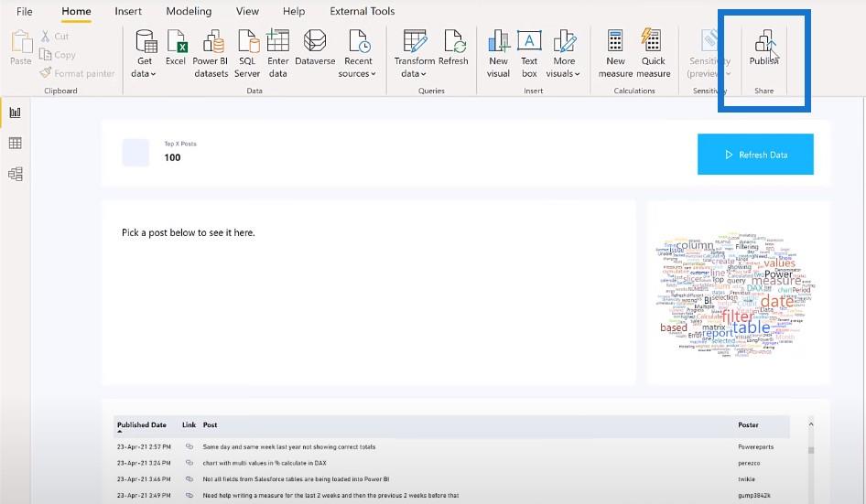The height and width of the screenshot is (504, 866).
Task: Open the External Tools tab
Action: pos(363,11)
